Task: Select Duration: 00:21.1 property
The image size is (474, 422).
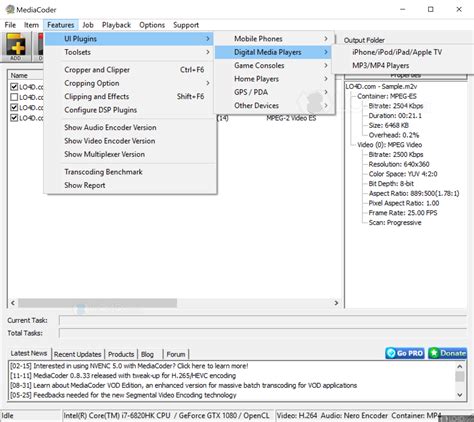Action: point(395,116)
